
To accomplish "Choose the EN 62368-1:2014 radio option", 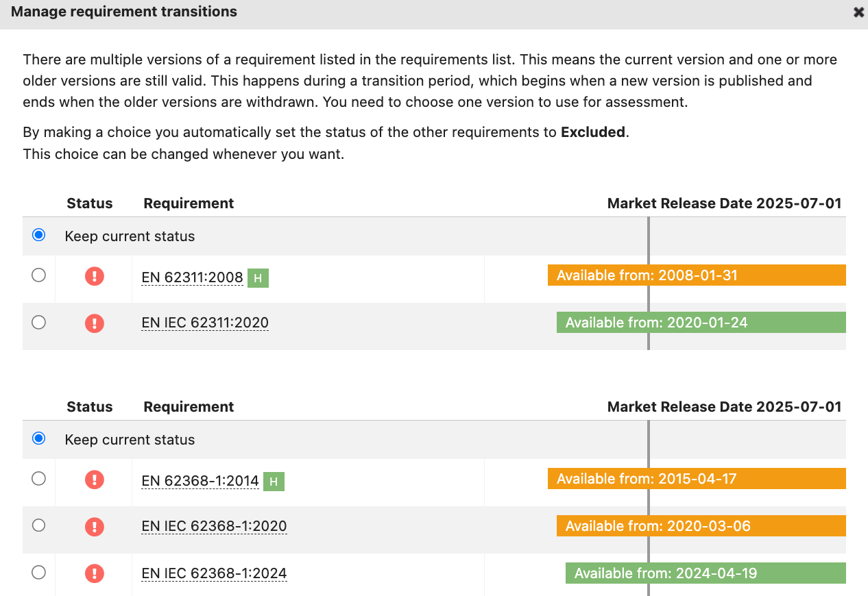I will pyautogui.click(x=39, y=479).
